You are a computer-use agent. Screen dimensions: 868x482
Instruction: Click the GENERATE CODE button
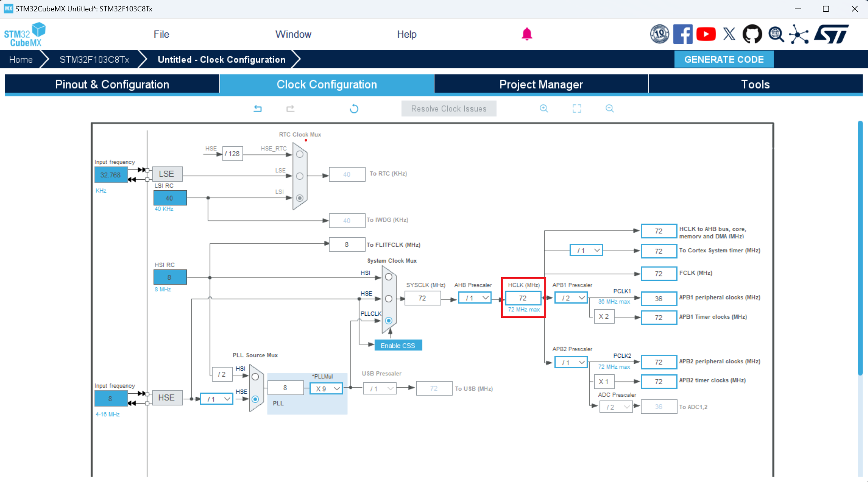[723, 59]
